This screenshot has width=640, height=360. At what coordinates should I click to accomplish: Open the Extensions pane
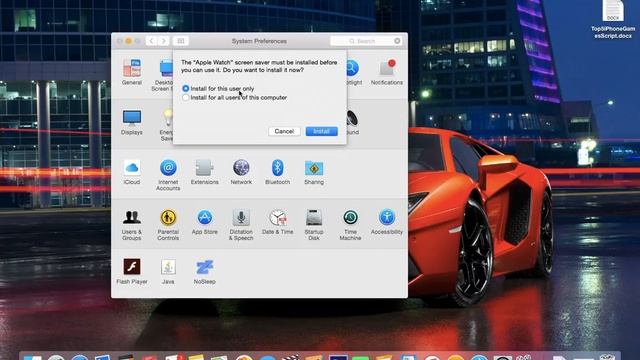tap(204, 171)
